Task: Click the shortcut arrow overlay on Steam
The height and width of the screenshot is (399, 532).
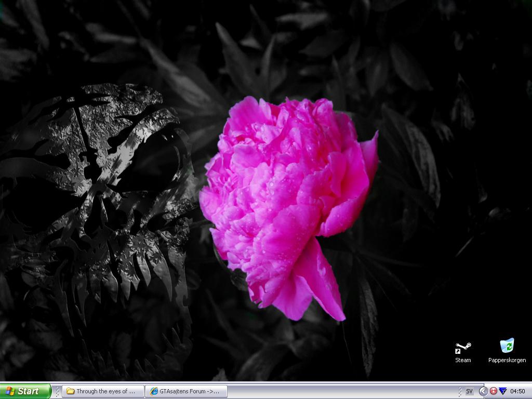Action: (x=458, y=351)
